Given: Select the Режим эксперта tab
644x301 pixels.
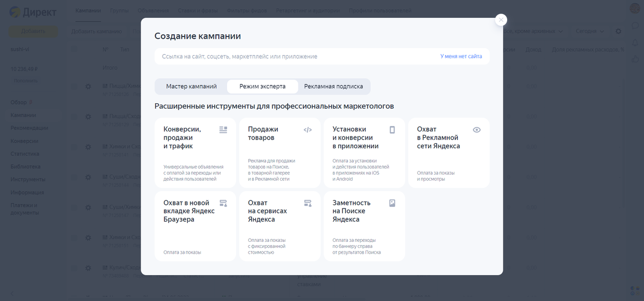Looking at the screenshot, I should point(262,86).
